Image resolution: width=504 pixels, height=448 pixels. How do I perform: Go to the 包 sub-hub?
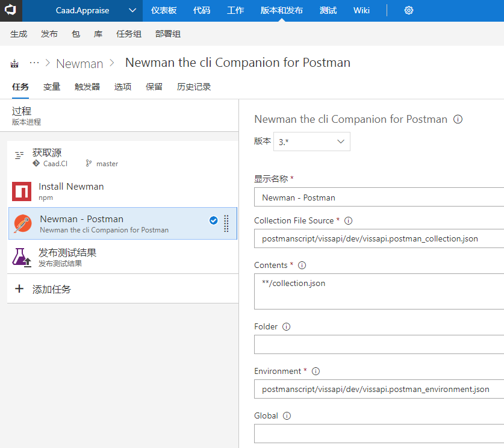(x=76, y=34)
